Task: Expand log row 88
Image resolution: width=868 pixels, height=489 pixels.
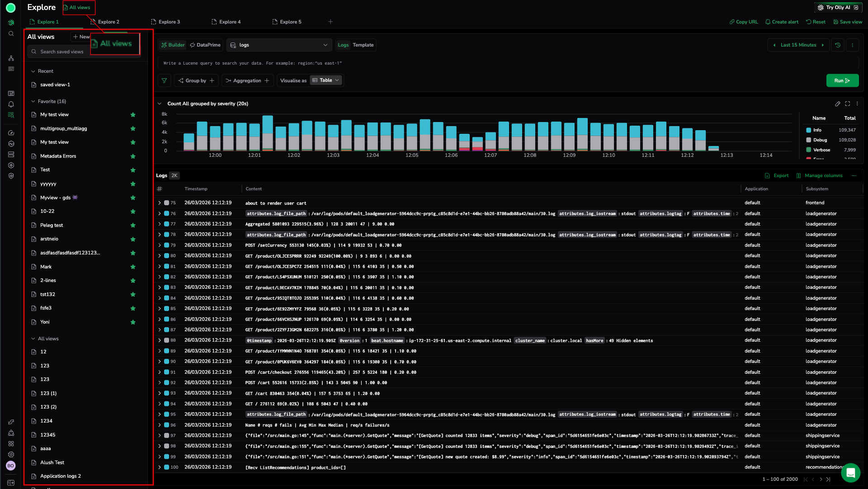Action: tap(160, 340)
